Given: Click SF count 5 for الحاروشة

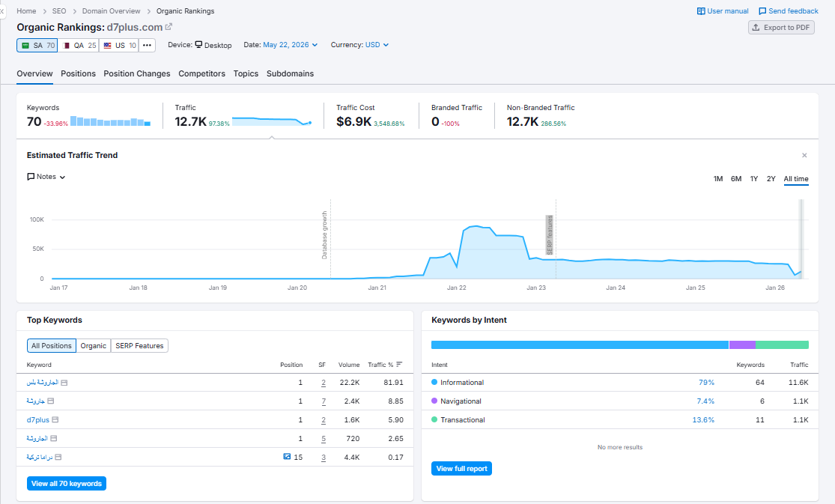Looking at the screenshot, I should [324, 438].
